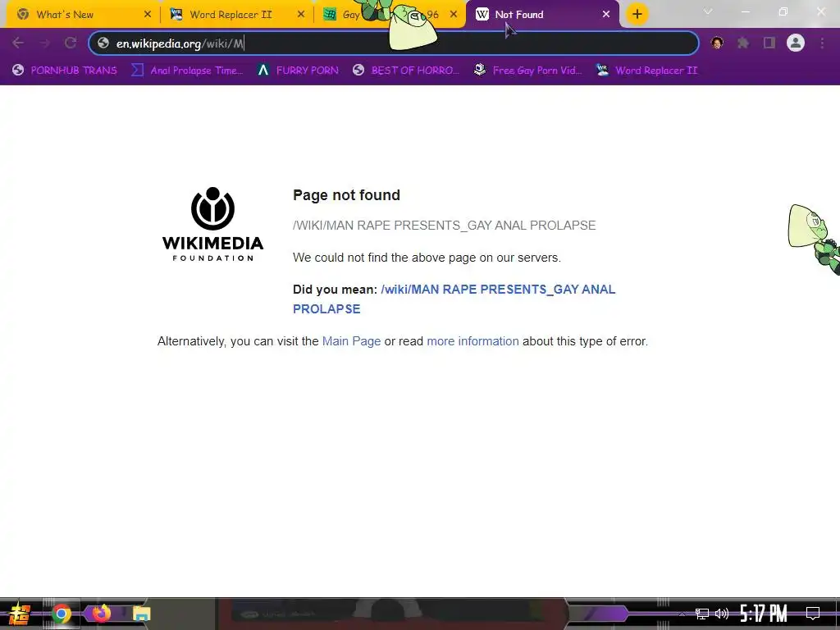Open the BEST OF HORRO... bookmark

click(405, 71)
